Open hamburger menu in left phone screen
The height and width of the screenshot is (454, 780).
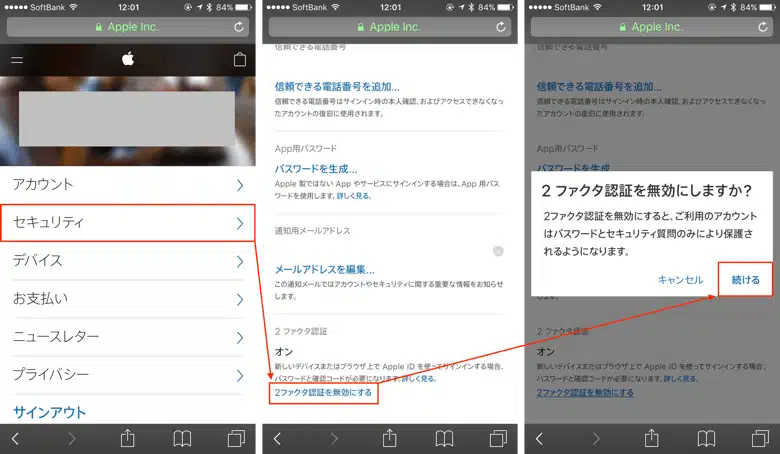(17, 60)
